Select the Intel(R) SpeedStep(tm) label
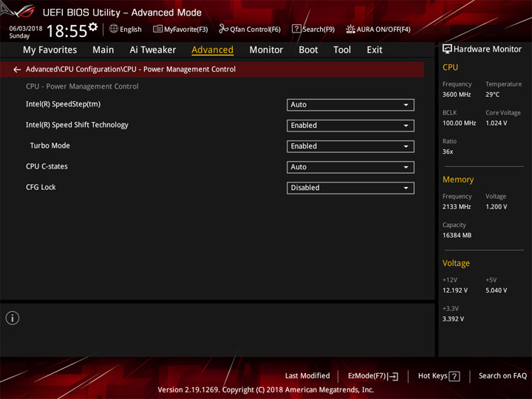The width and height of the screenshot is (532, 399). (x=63, y=104)
